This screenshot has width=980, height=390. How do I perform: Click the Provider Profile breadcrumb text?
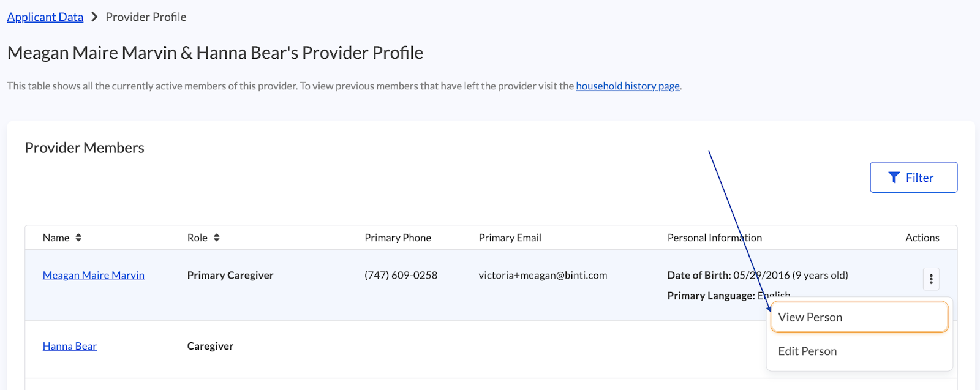(146, 17)
